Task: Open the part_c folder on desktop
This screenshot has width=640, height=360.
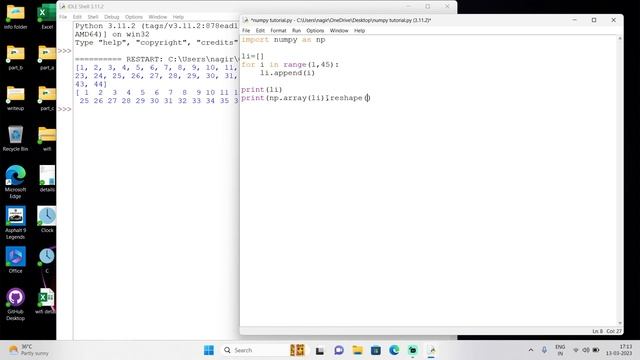Action: (x=47, y=98)
